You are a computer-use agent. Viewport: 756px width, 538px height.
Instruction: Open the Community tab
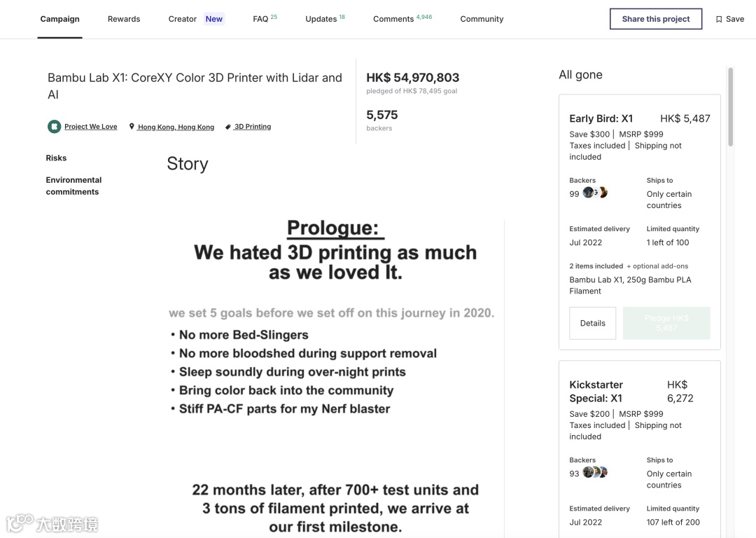(x=482, y=19)
